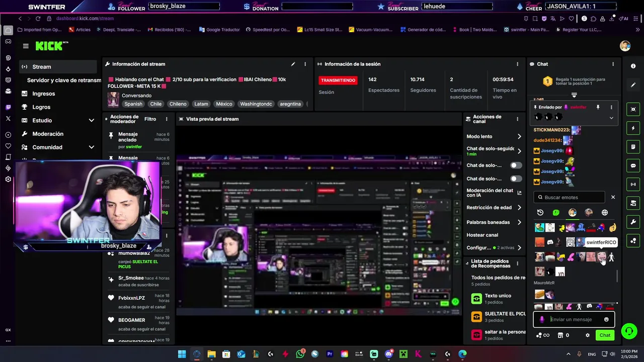
Task: Open the Discord emote in the picker
Action: [550, 243]
